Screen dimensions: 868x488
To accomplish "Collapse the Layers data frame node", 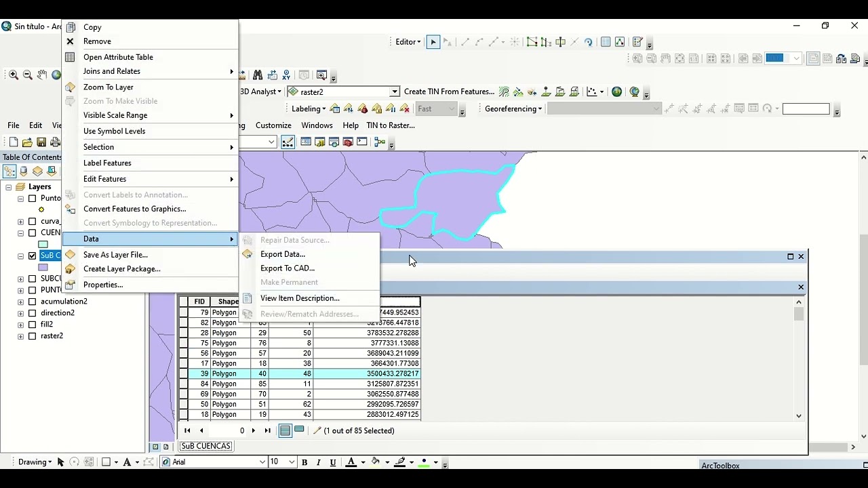I will (8, 187).
